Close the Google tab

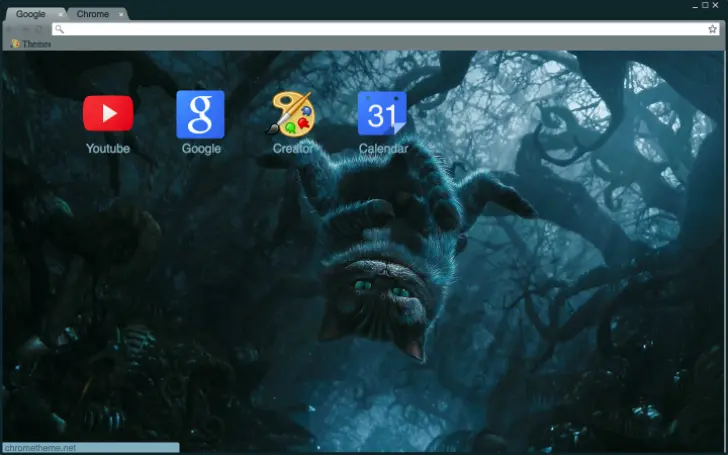click(x=60, y=14)
